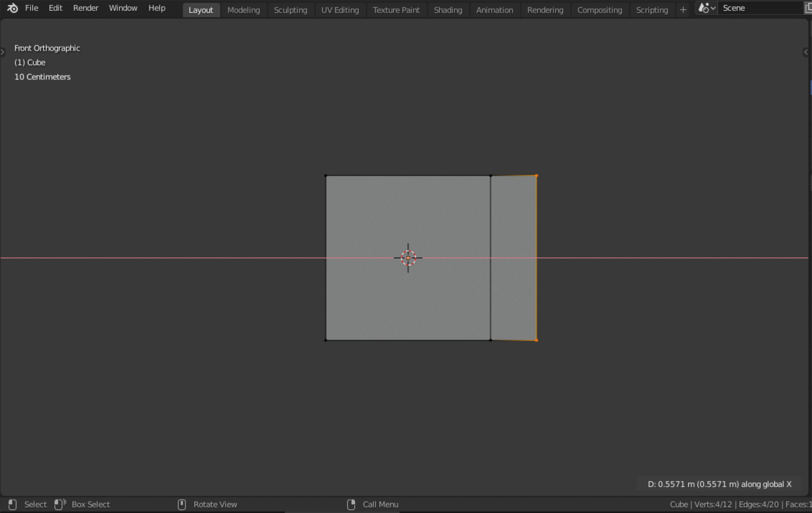The image size is (812, 513).
Task: Select the bottom-left black vertex
Action: tap(326, 340)
